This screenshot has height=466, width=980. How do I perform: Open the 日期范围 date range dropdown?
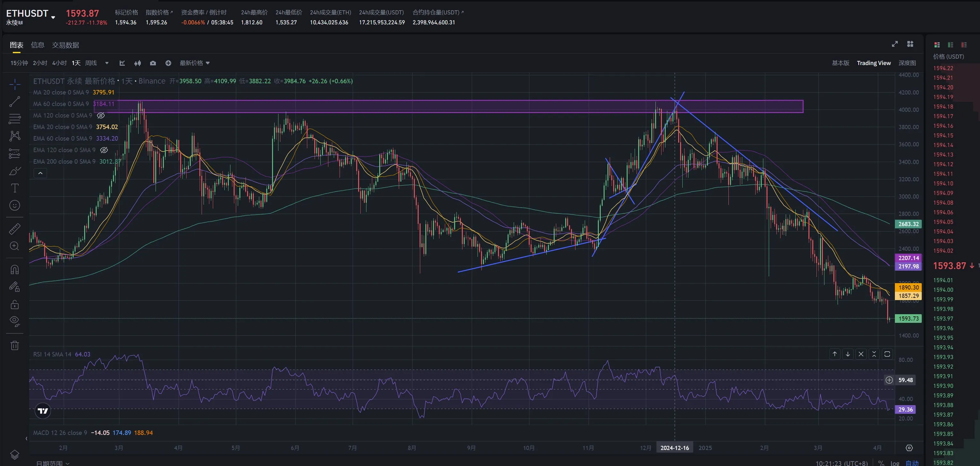click(53, 463)
